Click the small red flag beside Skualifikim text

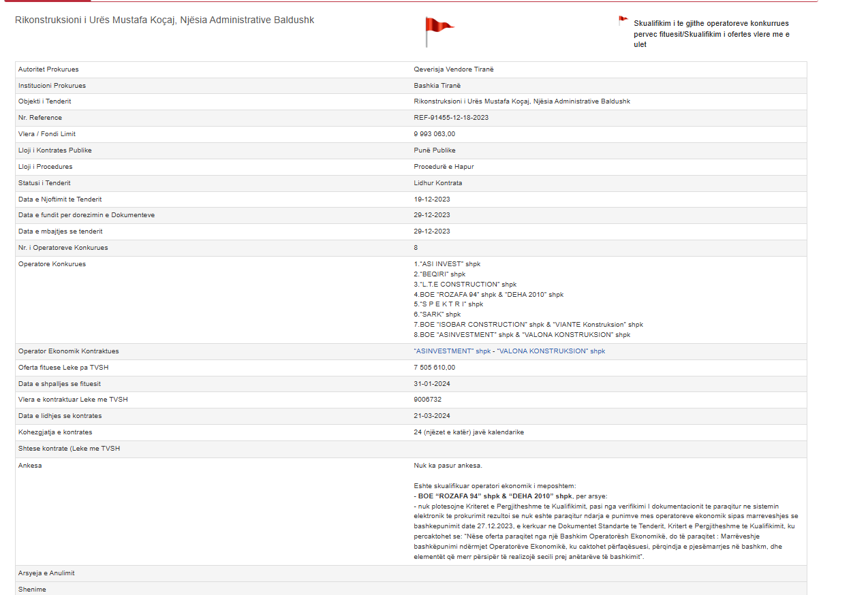(623, 21)
